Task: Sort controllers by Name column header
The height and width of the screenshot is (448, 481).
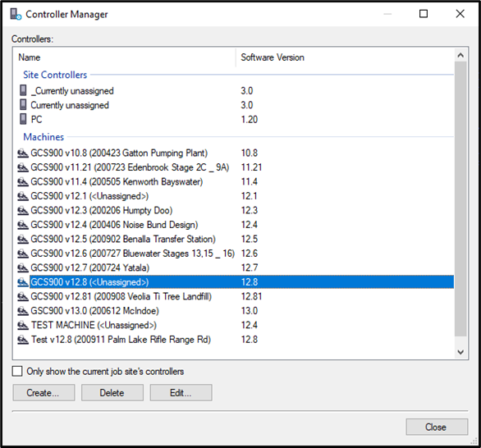Action: (x=125, y=57)
